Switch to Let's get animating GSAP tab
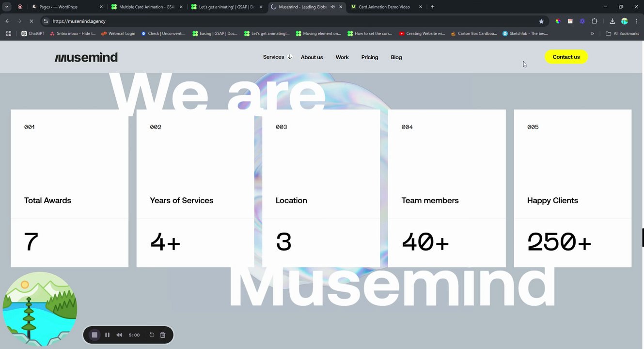This screenshot has width=644, height=349. coord(227,7)
